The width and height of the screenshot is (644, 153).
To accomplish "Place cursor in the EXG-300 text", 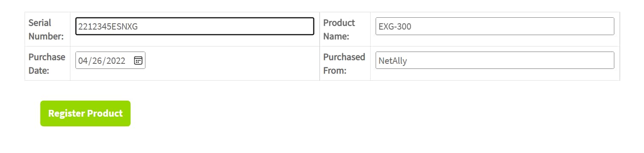I will [395, 27].
